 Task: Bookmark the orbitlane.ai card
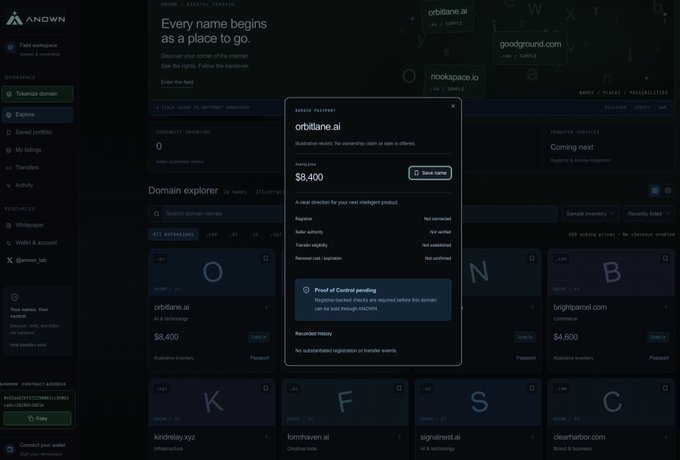[265, 258]
